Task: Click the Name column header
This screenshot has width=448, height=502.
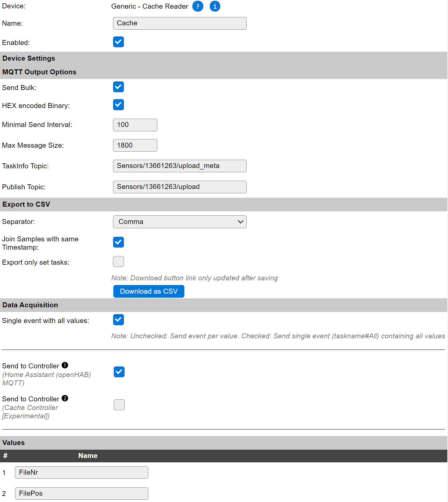Action: coord(88,456)
